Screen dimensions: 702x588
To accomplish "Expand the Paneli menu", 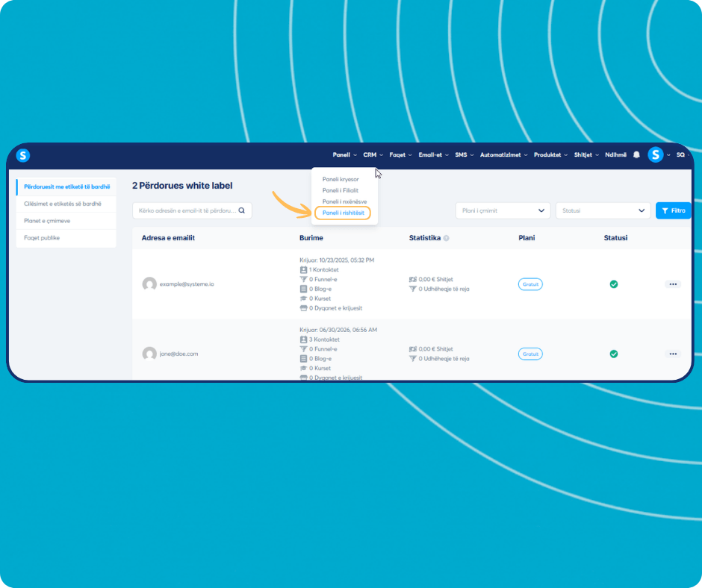I will click(x=344, y=154).
